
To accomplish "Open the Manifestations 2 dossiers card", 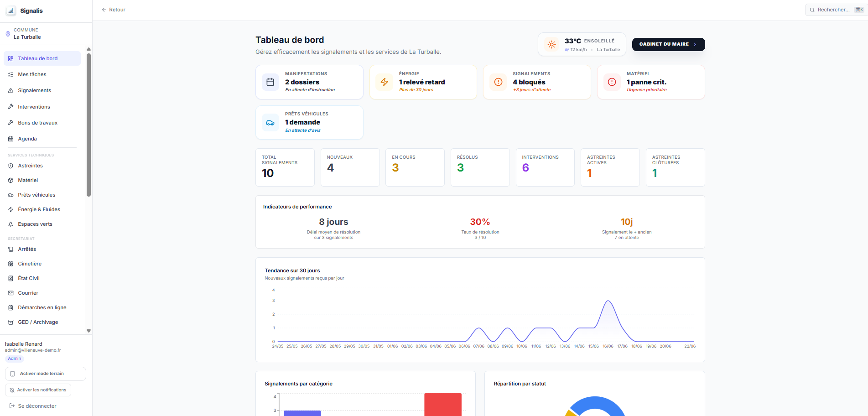I will [309, 82].
